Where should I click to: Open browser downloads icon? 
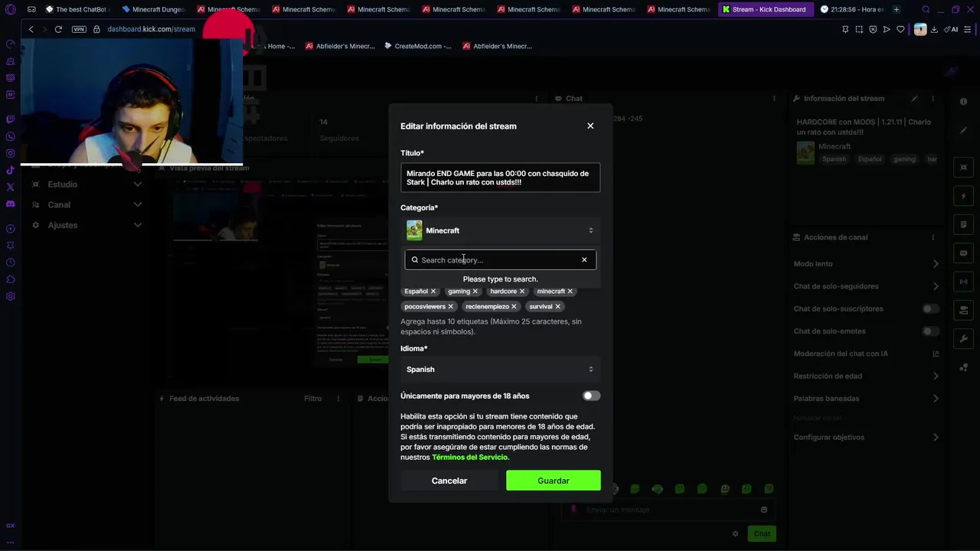935,29
